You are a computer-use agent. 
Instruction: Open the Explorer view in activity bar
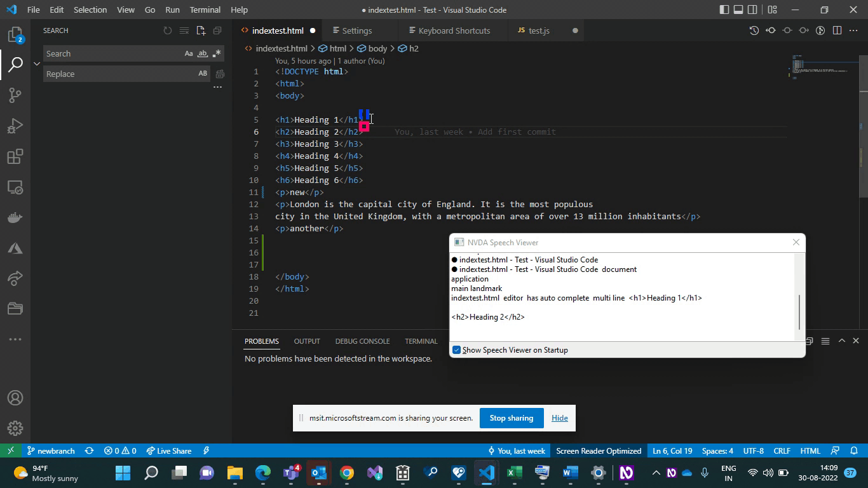(15, 34)
